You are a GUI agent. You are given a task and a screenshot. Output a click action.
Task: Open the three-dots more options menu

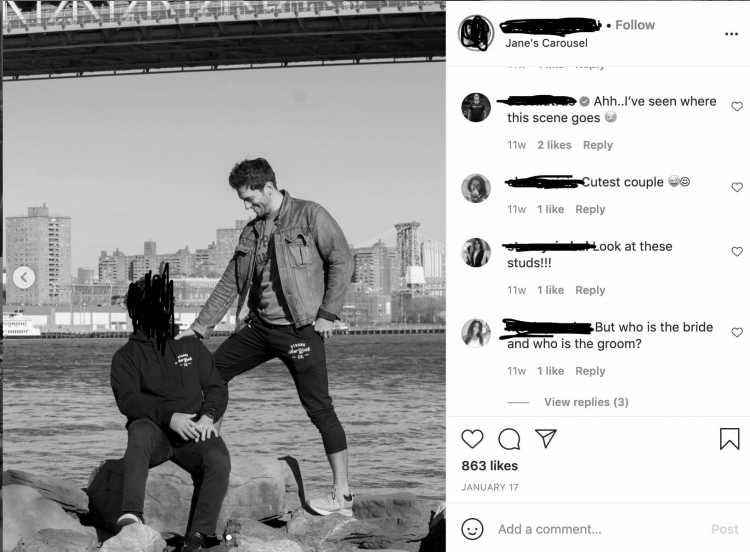coord(731,34)
